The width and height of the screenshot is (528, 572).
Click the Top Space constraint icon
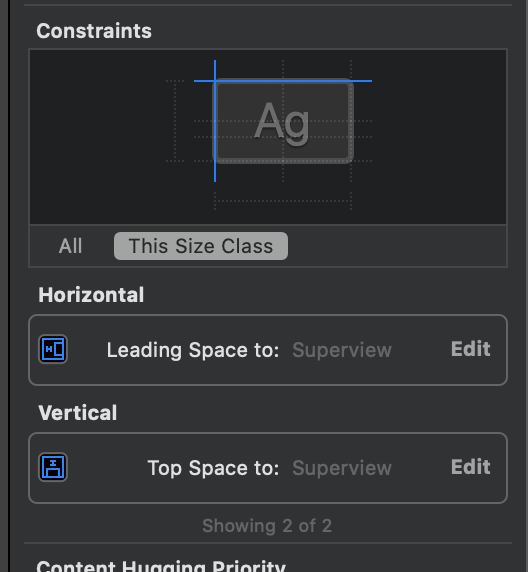(53, 467)
